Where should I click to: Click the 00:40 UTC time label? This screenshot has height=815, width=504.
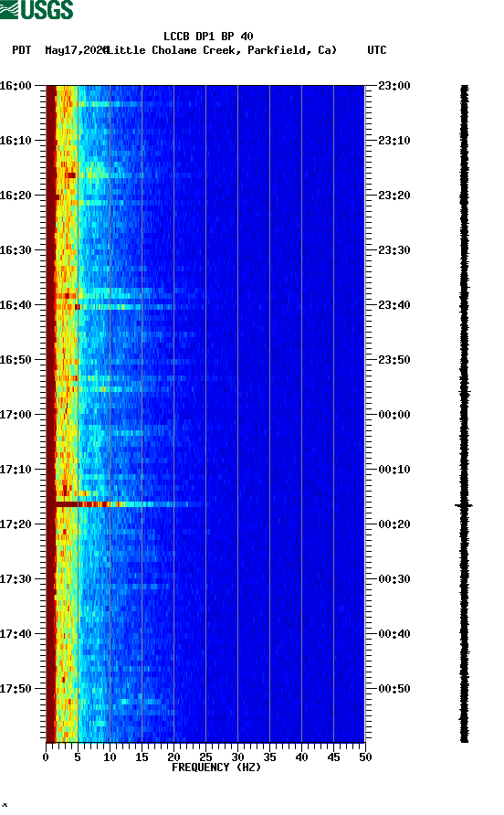pos(394,634)
